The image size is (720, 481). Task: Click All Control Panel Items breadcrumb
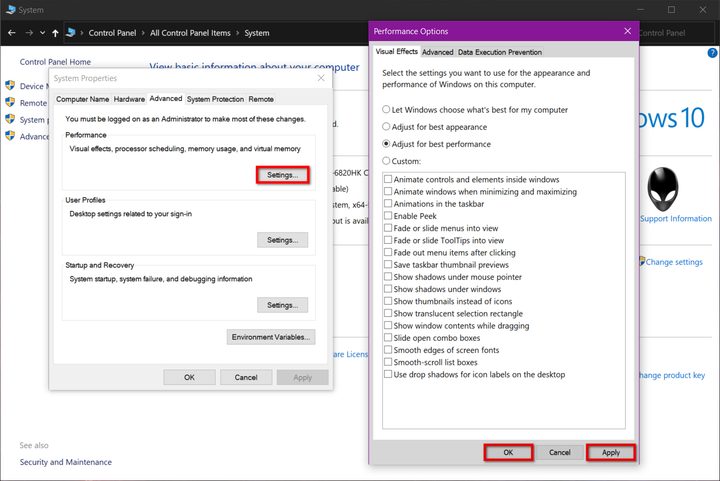(x=190, y=33)
